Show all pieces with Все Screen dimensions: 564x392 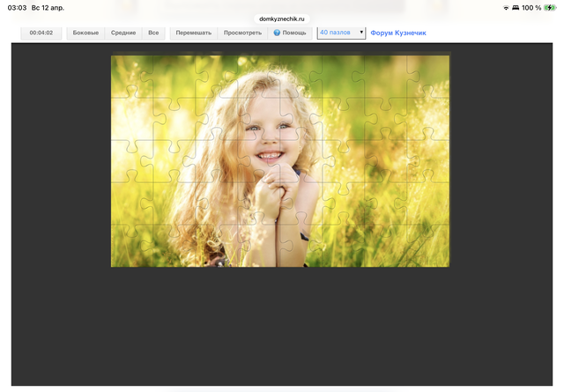coord(153,33)
